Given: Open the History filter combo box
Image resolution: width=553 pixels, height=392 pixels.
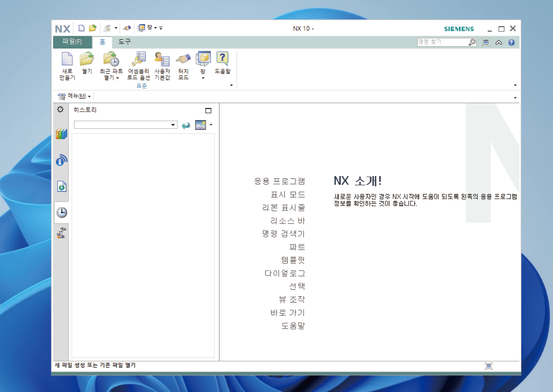Looking at the screenshot, I should 125,125.
